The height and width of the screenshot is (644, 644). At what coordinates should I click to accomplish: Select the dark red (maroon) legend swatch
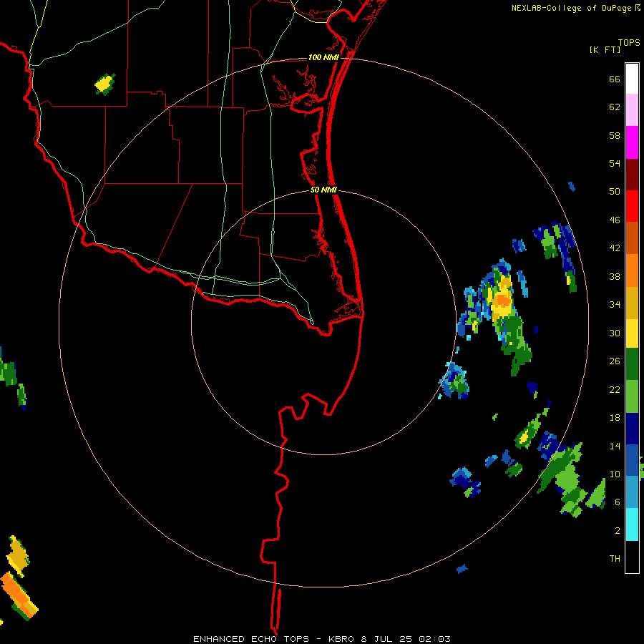632,174
